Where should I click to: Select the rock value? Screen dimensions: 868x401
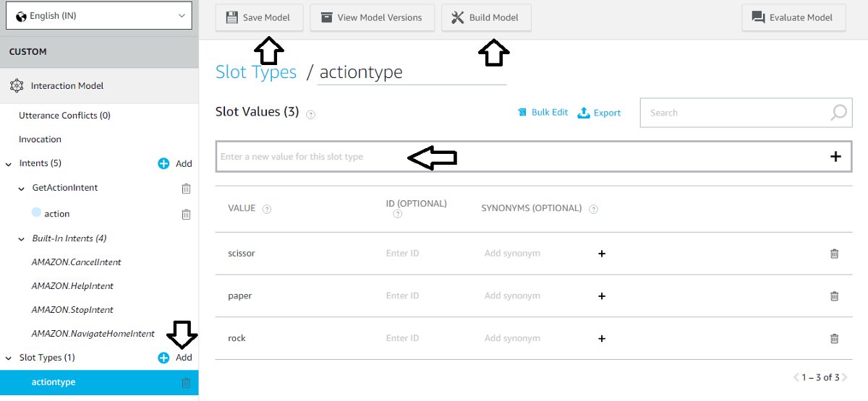[237, 338]
